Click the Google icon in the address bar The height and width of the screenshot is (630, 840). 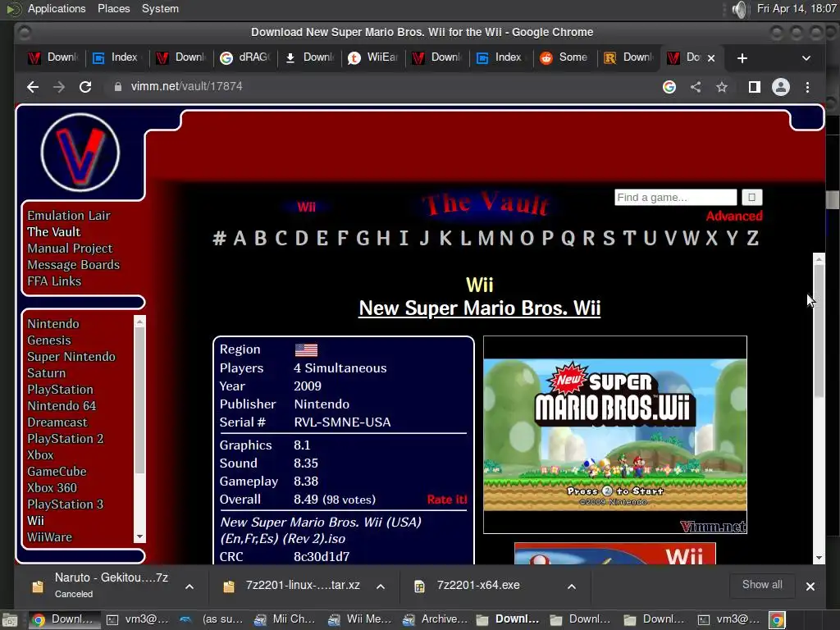[x=669, y=87]
